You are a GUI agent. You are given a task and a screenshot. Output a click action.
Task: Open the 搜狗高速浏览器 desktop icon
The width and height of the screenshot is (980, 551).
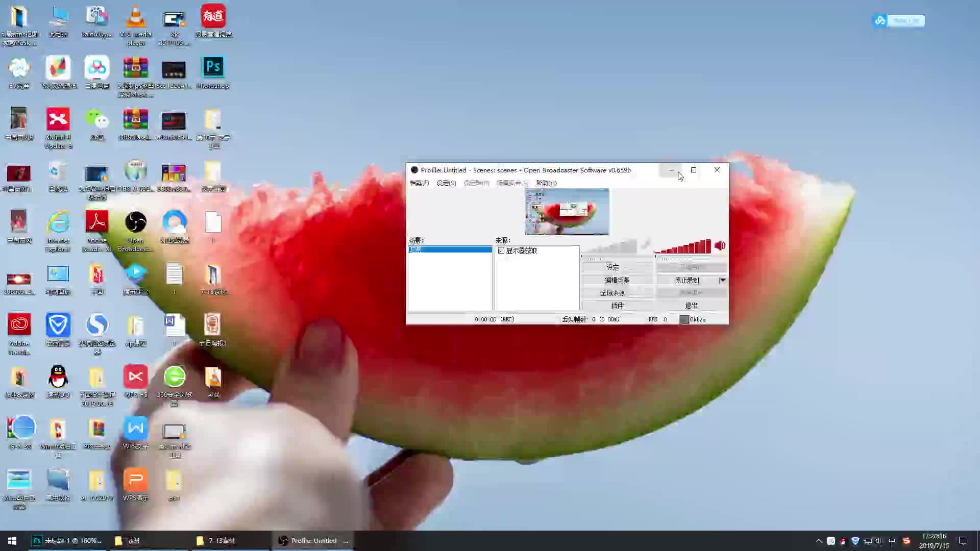pos(96,335)
